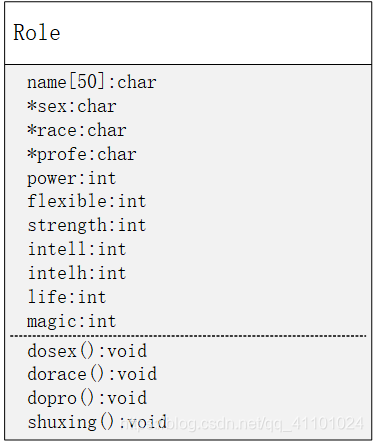The width and height of the screenshot is (373, 442).
Task: Click the magic:int attribute
Action: point(72,322)
